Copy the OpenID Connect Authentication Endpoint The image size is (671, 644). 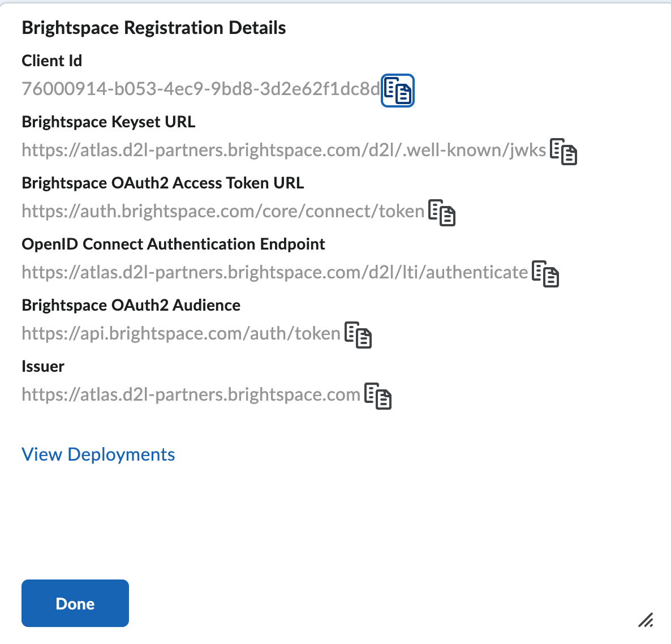[x=545, y=274]
